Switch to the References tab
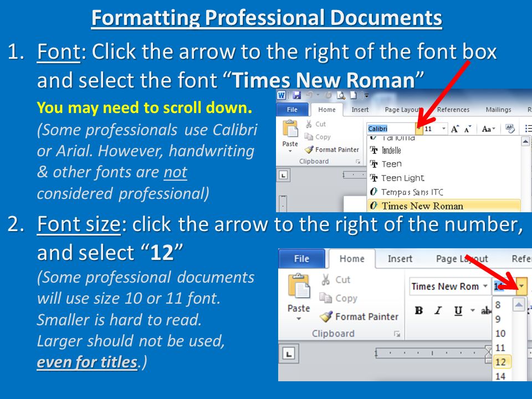This screenshot has height=399, width=532. point(453,110)
